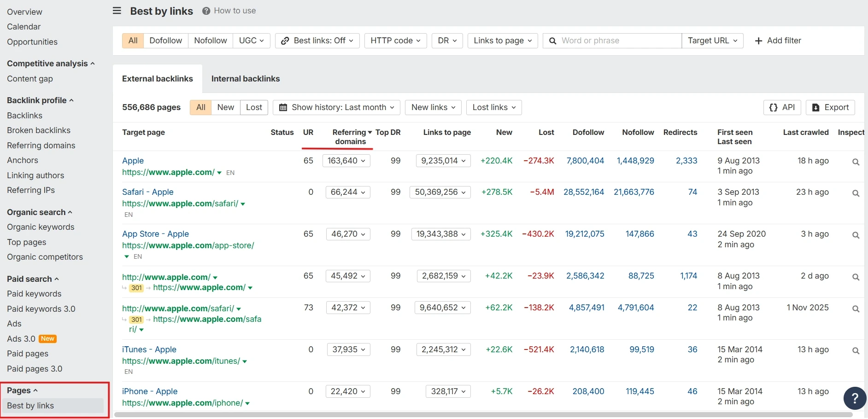Open the UGC dropdown
Image resolution: width=868 pixels, height=419 pixels.
pyautogui.click(x=252, y=41)
